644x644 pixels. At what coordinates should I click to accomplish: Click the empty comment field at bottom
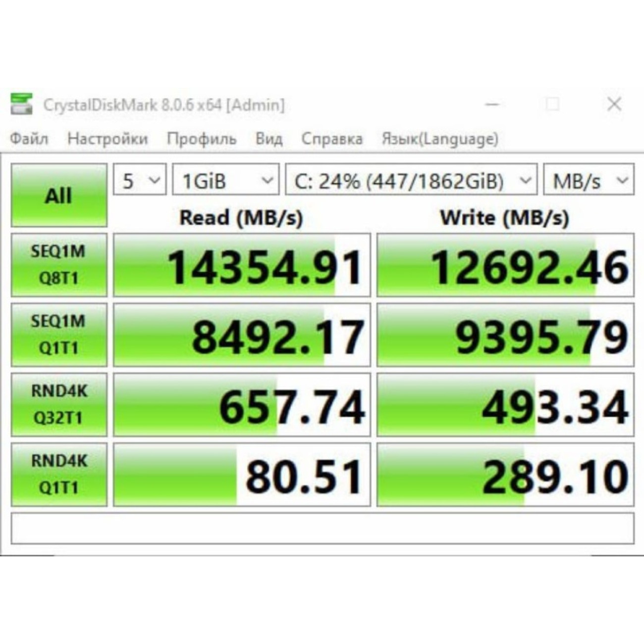click(x=322, y=529)
